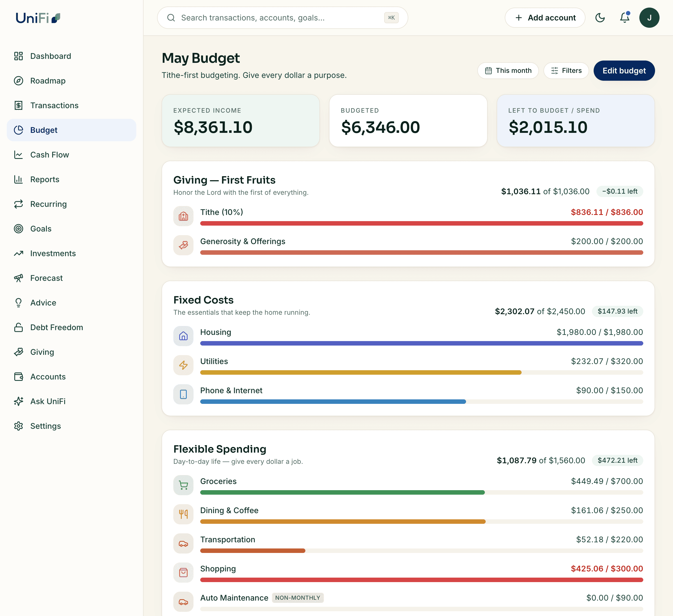Click the Expected Income card
The width and height of the screenshot is (673, 616).
coord(241,121)
